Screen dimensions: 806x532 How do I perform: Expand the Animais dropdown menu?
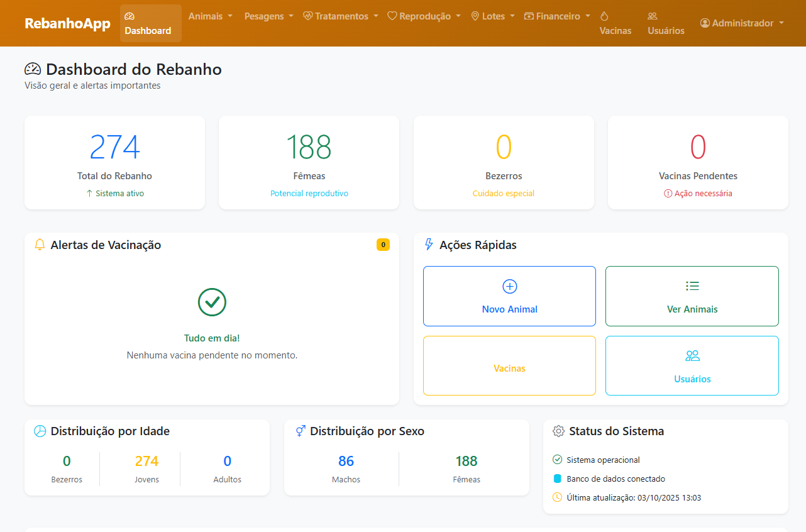click(210, 16)
